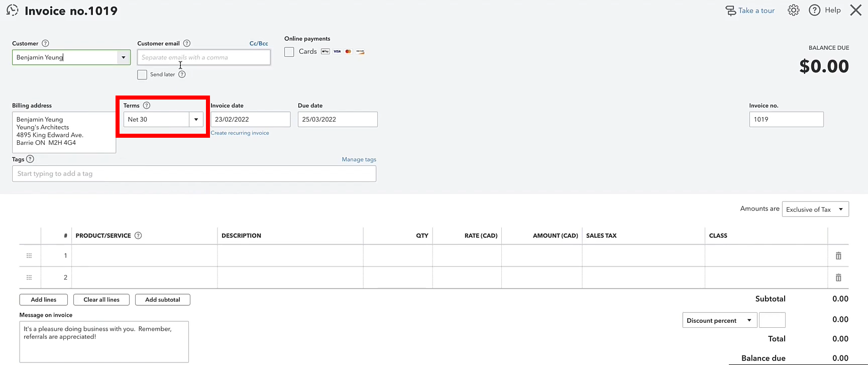Click the Help question mark icon

click(x=814, y=10)
